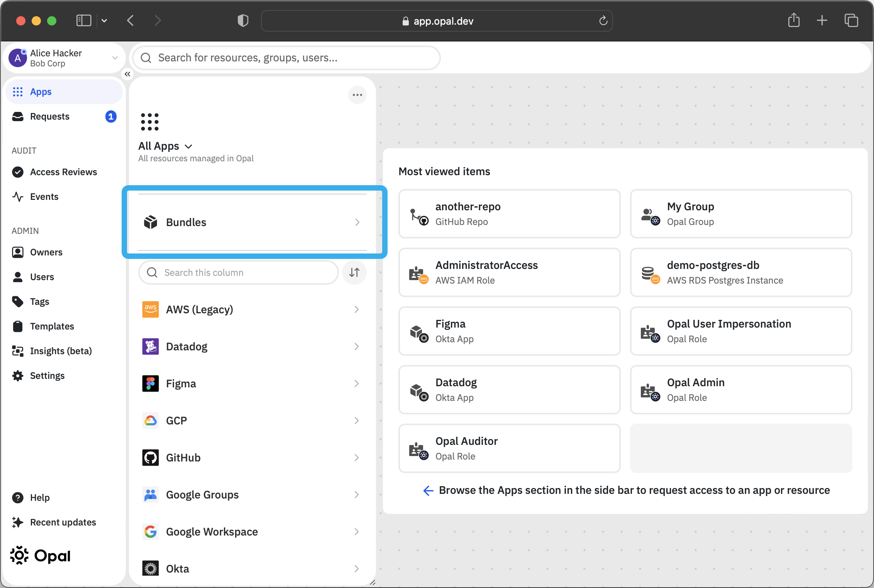Image resolution: width=874 pixels, height=588 pixels.
Task: Expand AWS (Legacy) row chevron
Action: [357, 309]
